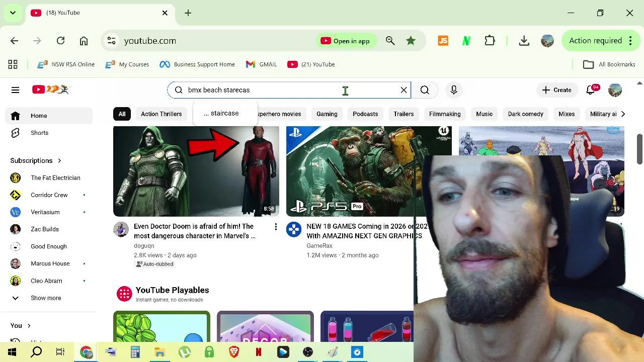The width and height of the screenshot is (644, 362).
Task: Go back in browser
Action: [14, 41]
